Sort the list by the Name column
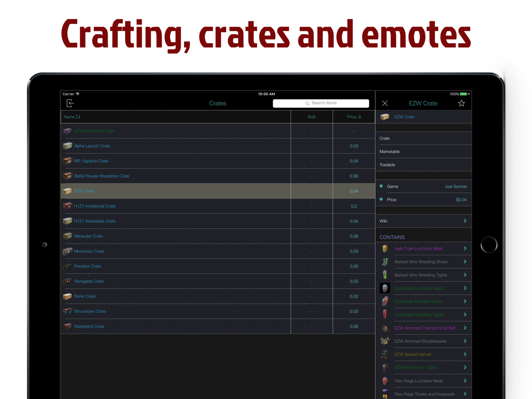Image resolution: width=532 pixels, height=399 pixels. [x=72, y=117]
